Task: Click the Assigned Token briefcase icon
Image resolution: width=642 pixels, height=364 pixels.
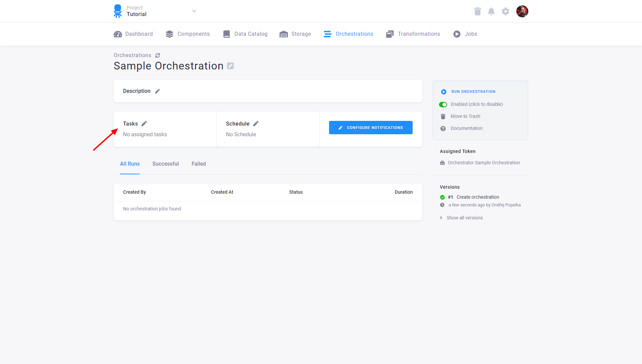Action: (x=443, y=163)
